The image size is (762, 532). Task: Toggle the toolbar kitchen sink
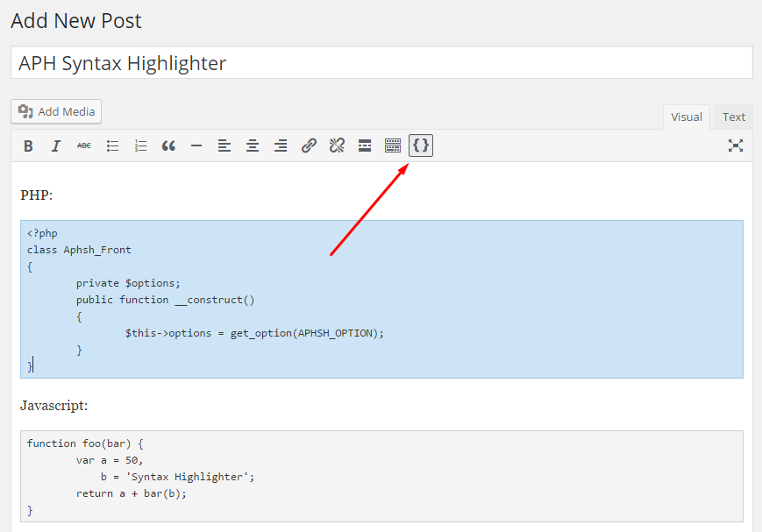coord(393,145)
